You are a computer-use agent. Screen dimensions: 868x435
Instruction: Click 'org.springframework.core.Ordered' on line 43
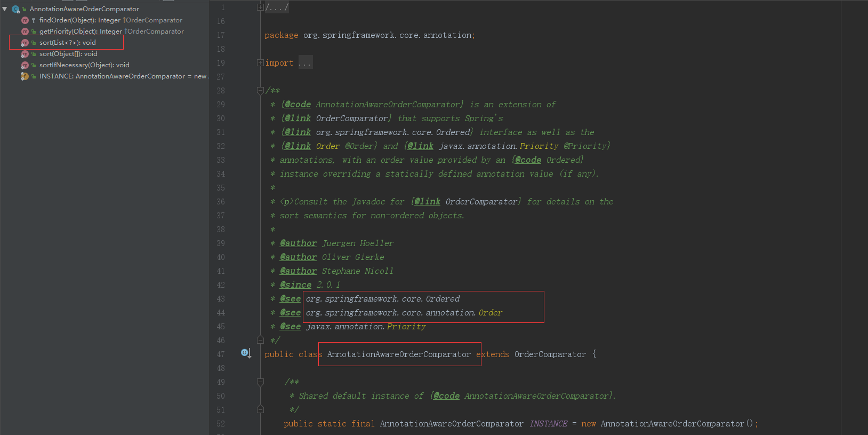pos(383,299)
